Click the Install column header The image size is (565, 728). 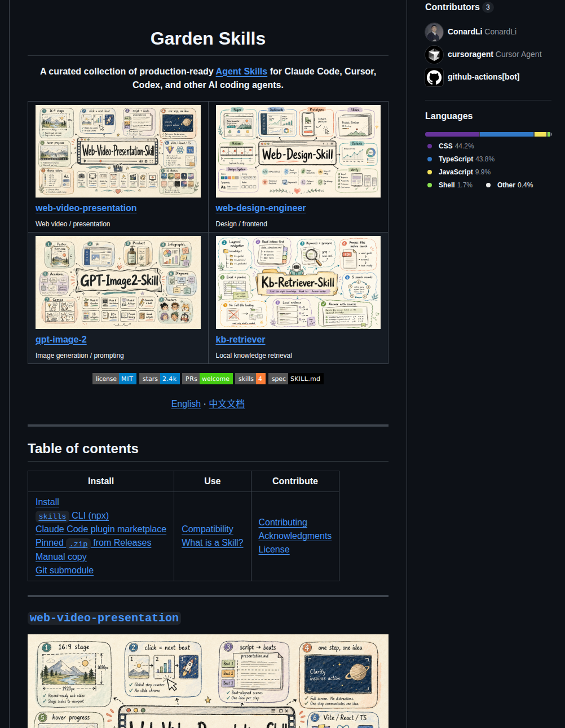(x=101, y=481)
